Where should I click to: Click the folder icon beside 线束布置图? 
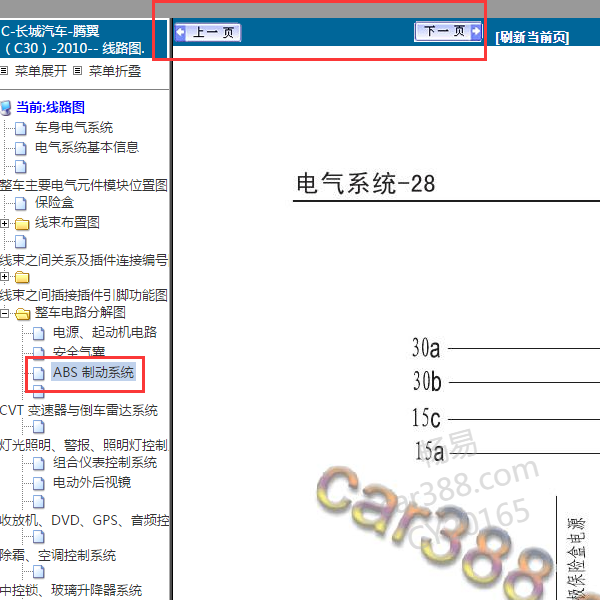pyautogui.click(x=22, y=224)
